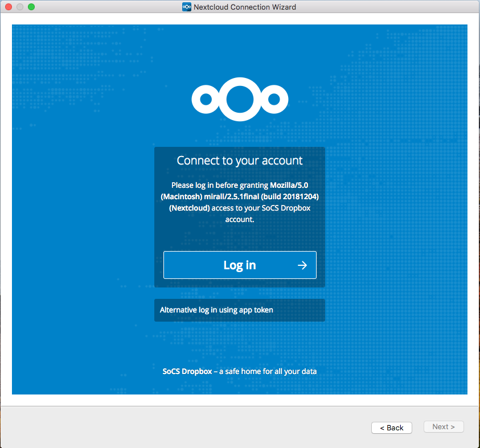Click the Log in button

[x=240, y=265]
